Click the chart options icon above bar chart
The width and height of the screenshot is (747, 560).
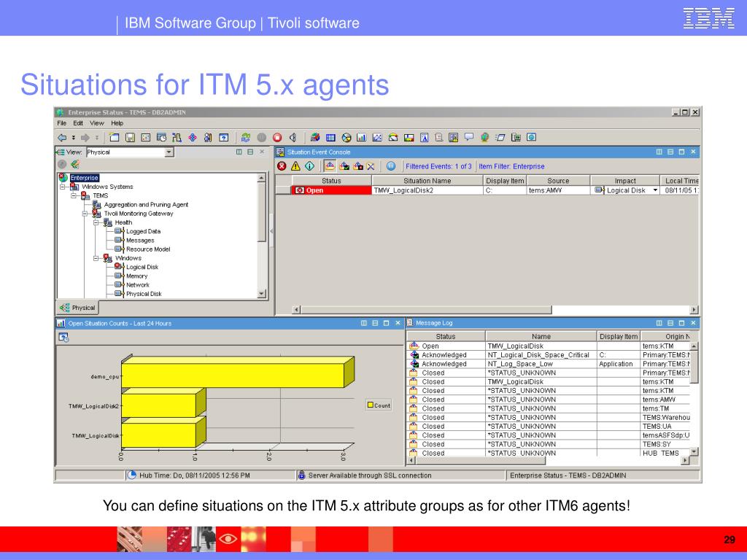63,337
